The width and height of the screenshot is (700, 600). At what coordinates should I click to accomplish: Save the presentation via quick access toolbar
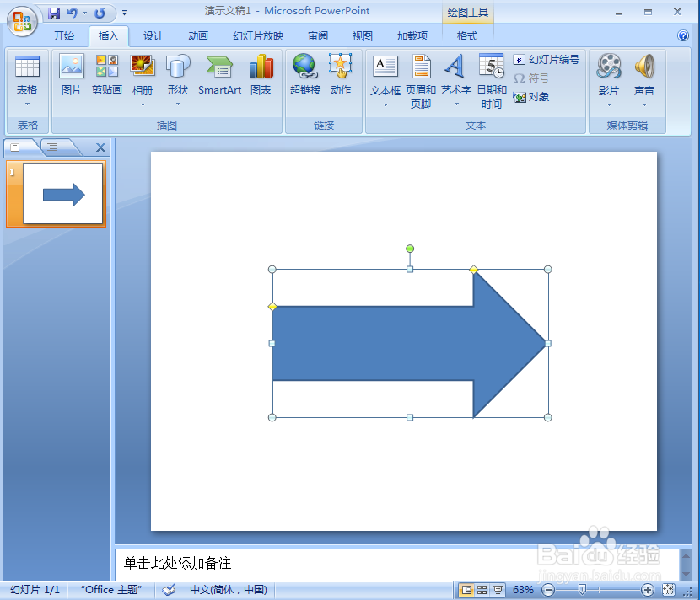(x=54, y=13)
